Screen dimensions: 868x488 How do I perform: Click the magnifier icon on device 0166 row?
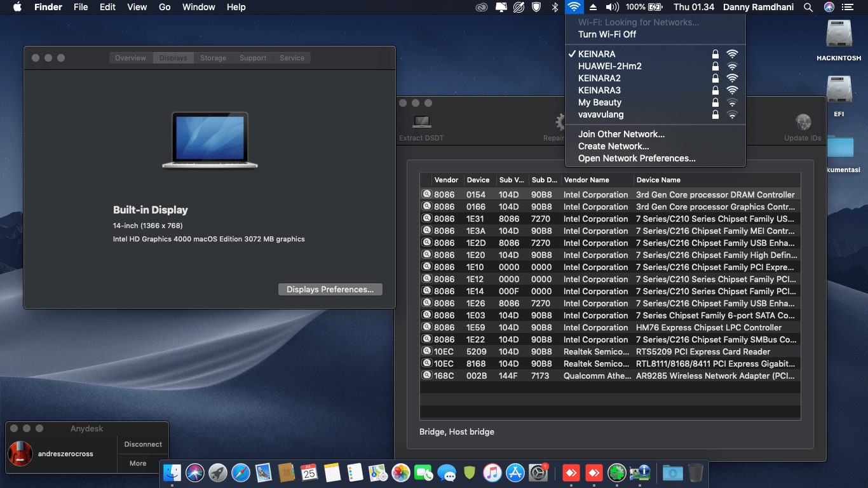pos(427,207)
